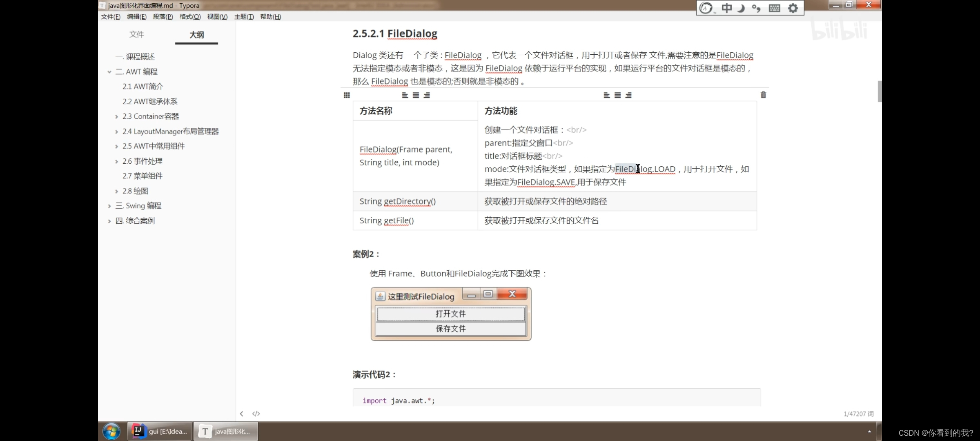980x441 pixels.
Task: Enter source code mode via </> icon
Action: pyautogui.click(x=256, y=413)
